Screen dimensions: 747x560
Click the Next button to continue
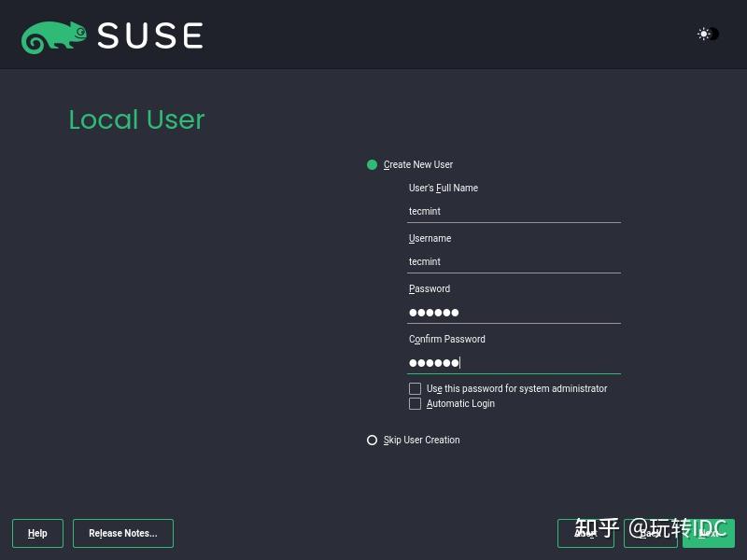coord(710,534)
